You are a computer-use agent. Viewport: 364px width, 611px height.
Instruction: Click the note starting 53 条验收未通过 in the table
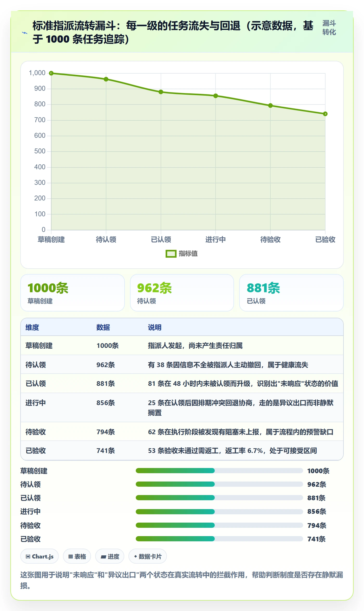tap(232, 451)
